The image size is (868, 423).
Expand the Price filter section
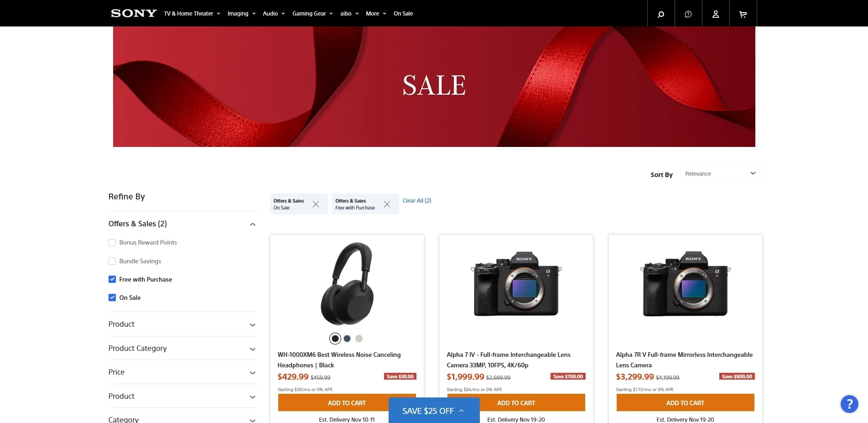[x=182, y=372]
